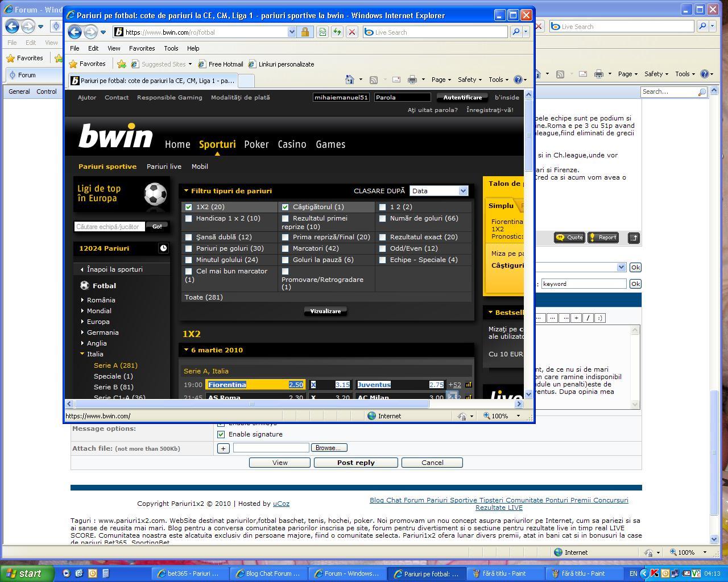Click the Read Mail envelope icon in bwin window
The width and height of the screenshot is (728, 582).
(x=396, y=80)
